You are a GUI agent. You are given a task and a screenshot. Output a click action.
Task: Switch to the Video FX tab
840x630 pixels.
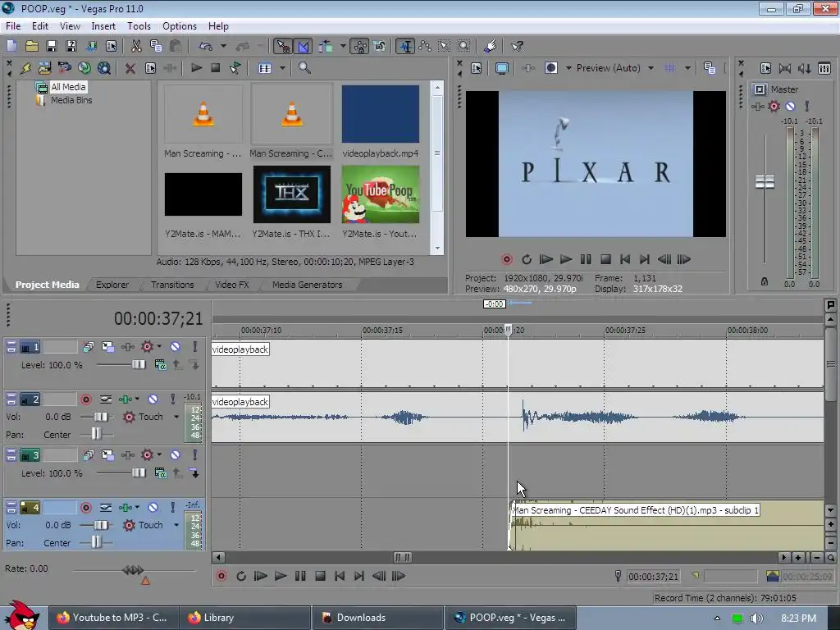[x=232, y=285]
